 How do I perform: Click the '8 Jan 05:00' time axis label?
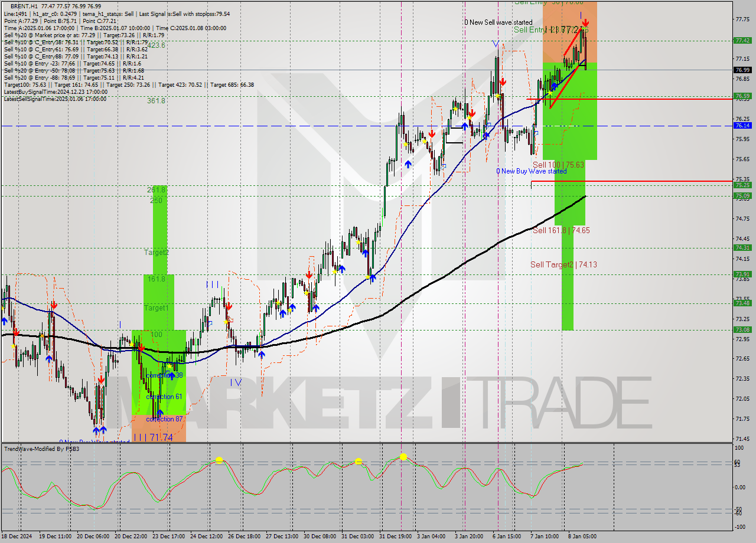point(581,537)
